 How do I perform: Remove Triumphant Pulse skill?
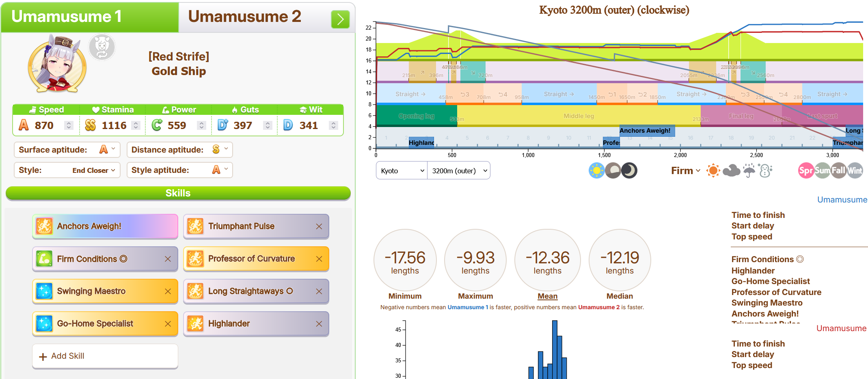click(319, 226)
